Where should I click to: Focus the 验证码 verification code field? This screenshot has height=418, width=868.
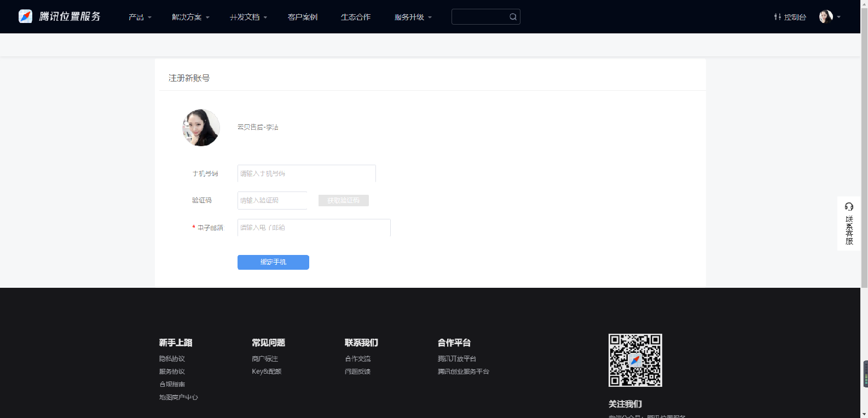pos(273,200)
